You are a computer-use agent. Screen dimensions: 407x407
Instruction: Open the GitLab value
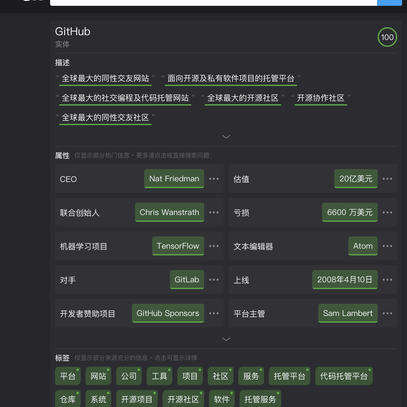(187, 280)
